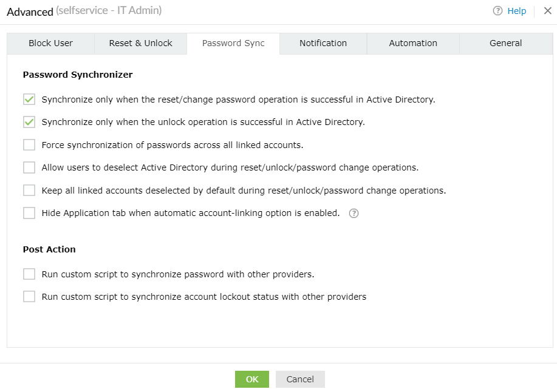Image resolution: width=557 pixels, height=392 pixels.
Task: Check keep all linked accounts deselected
Action: (29, 191)
